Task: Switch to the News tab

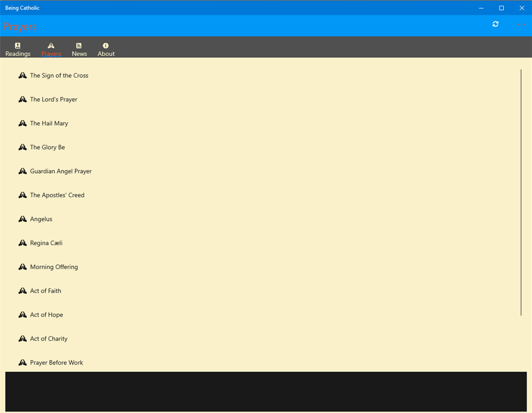Action: [x=79, y=49]
